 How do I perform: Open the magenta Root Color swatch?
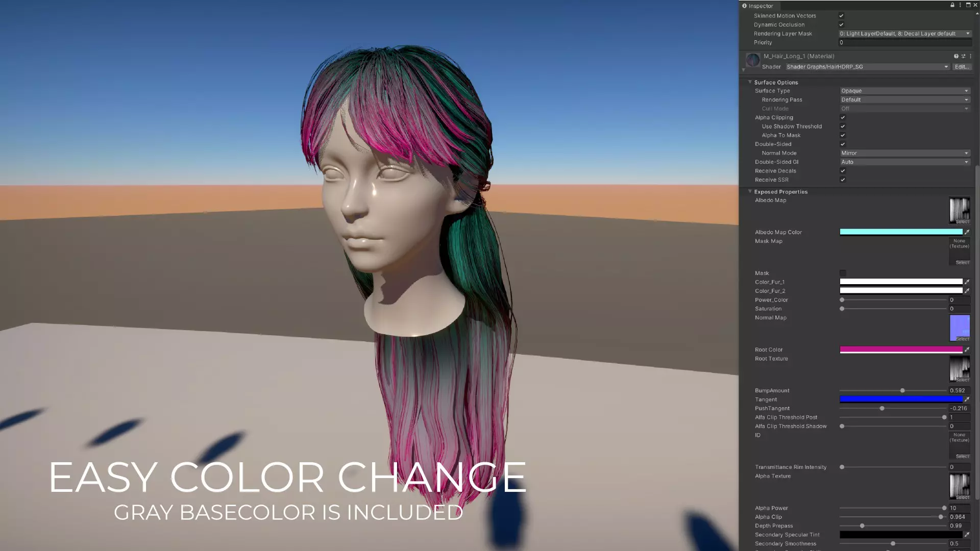coord(901,349)
